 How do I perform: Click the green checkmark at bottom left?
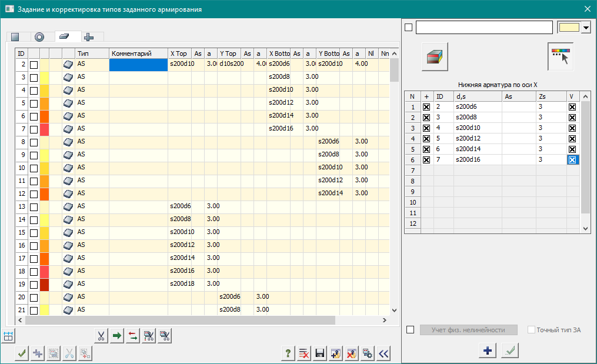pyautogui.click(x=22, y=353)
